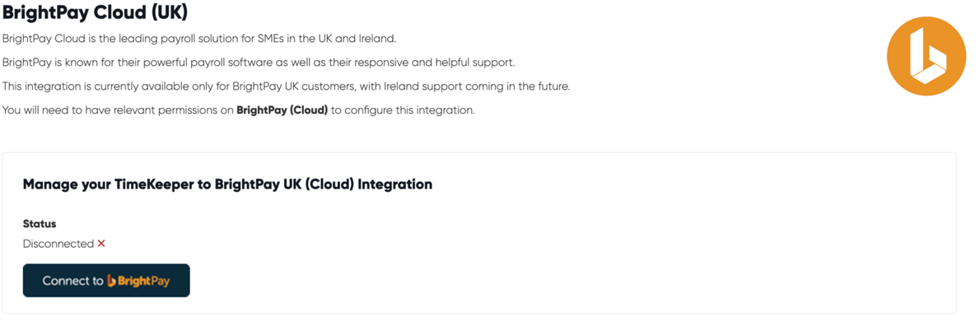
Task: Click the "responsive and helpful support" sentence
Action: coord(258,63)
